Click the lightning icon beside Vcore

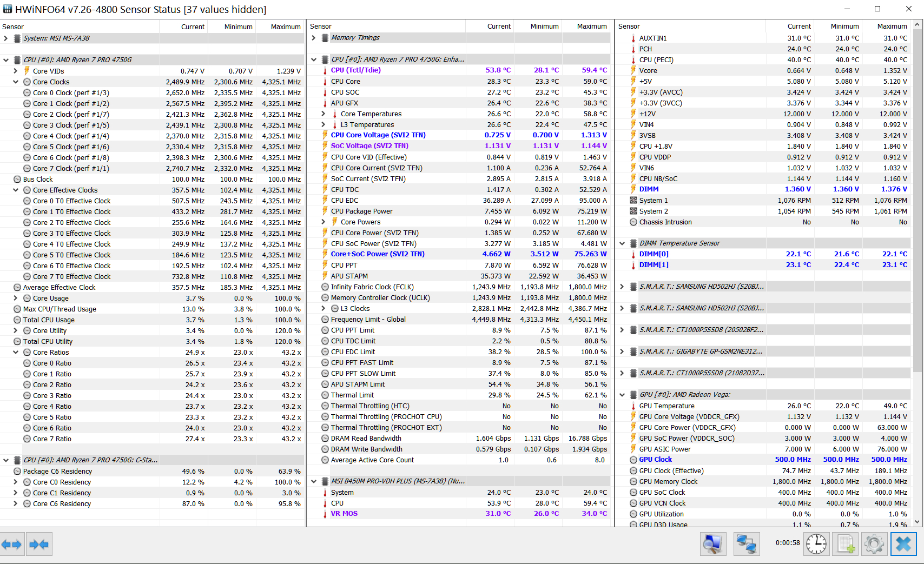tap(633, 70)
